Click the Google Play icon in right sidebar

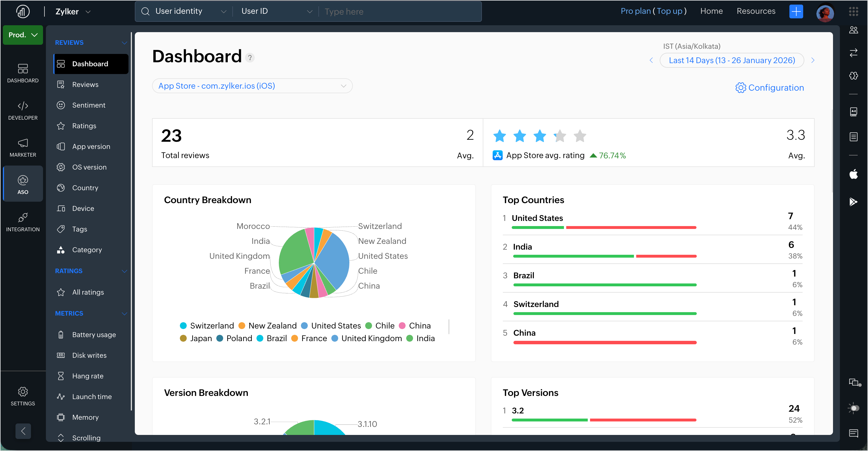click(853, 202)
